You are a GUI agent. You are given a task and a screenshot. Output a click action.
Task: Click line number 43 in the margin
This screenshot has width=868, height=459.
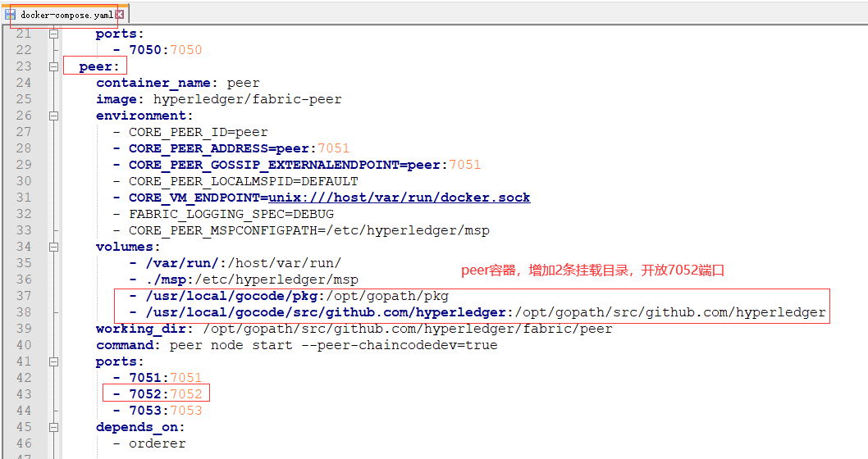click(24, 394)
